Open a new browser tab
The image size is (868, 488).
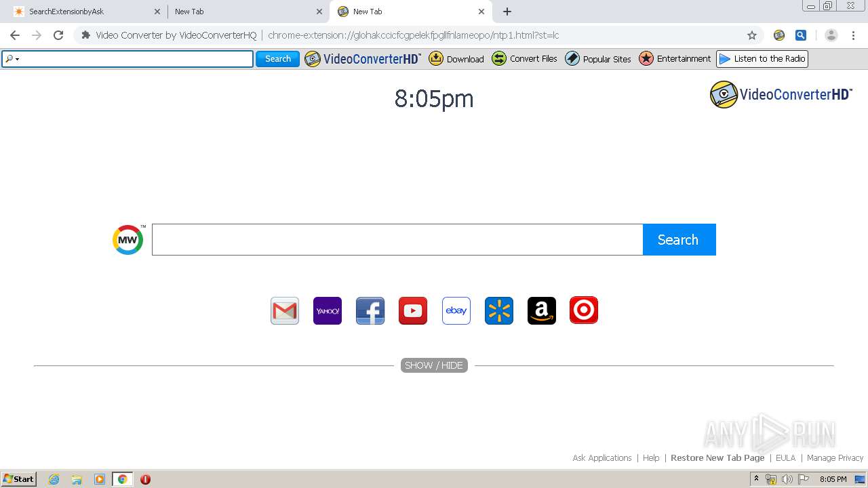point(507,12)
